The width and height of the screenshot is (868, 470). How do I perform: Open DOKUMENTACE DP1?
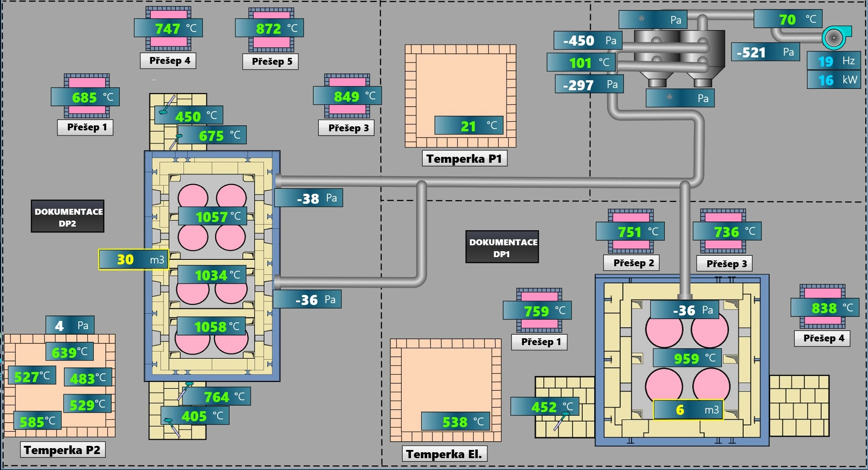tap(502, 247)
